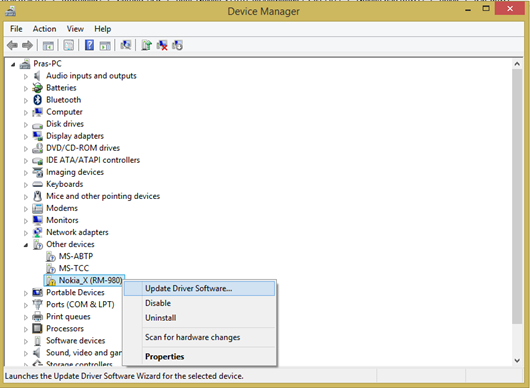
Task: Select MS-ABTP device
Action: click(x=76, y=256)
